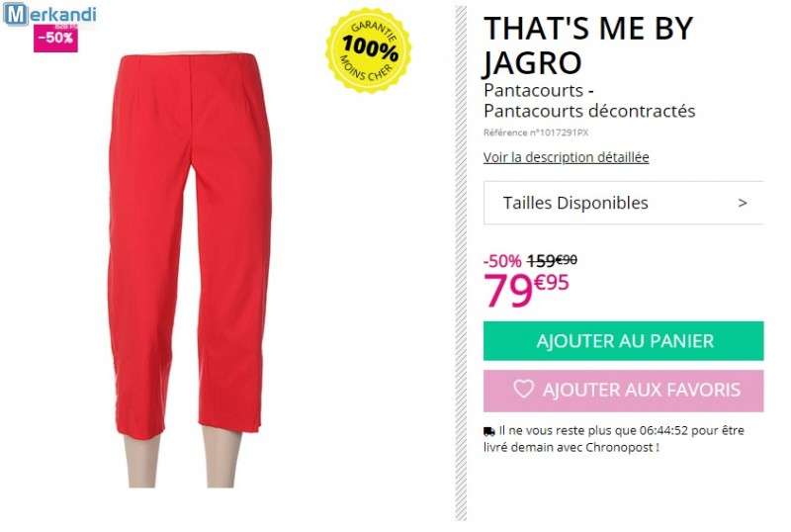The width and height of the screenshot is (791, 532).
Task: Click the Ajouter aux favoris button
Action: [x=624, y=391]
